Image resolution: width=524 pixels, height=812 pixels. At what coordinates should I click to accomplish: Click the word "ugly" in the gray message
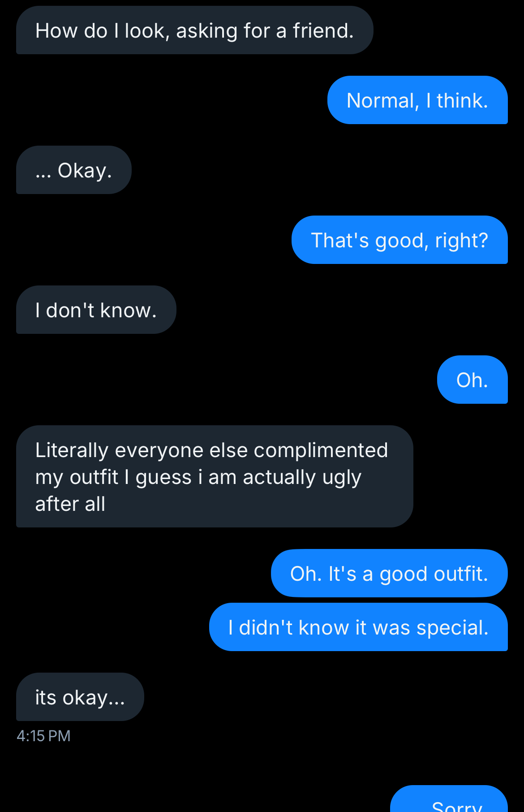(342, 478)
